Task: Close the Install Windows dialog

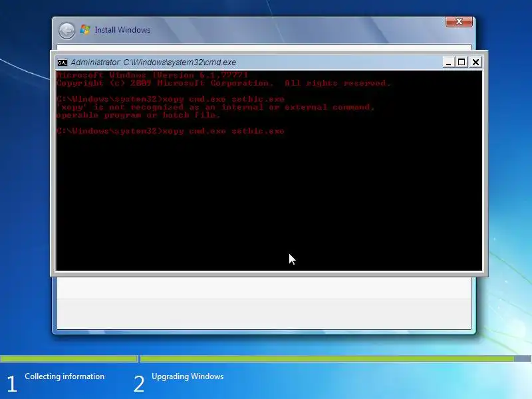Action: click(459, 21)
